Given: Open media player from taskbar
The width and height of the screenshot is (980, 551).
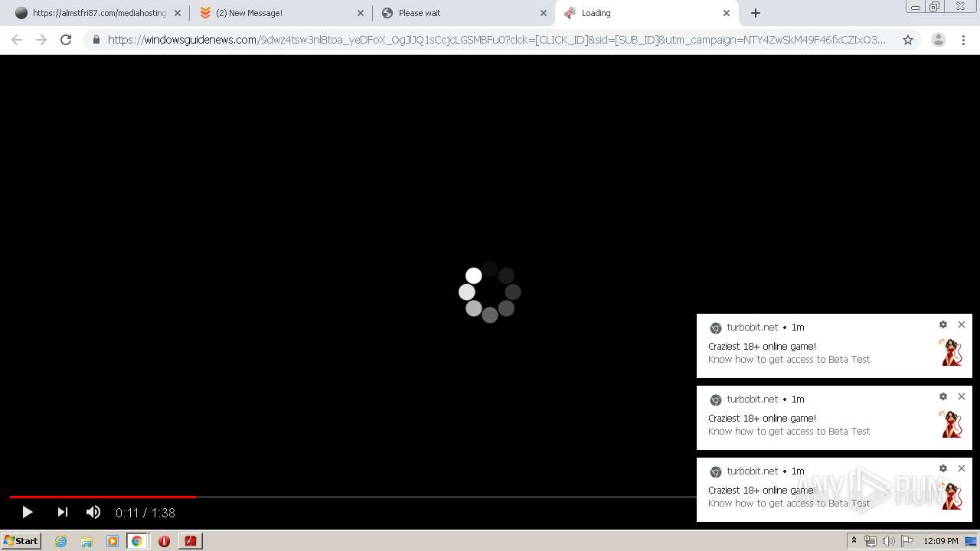Looking at the screenshot, I should (x=113, y=541).
